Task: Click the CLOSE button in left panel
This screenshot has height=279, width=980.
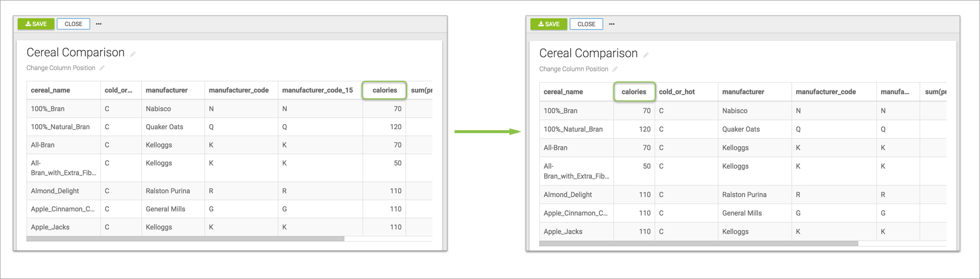Action: (x=73, y=24)
